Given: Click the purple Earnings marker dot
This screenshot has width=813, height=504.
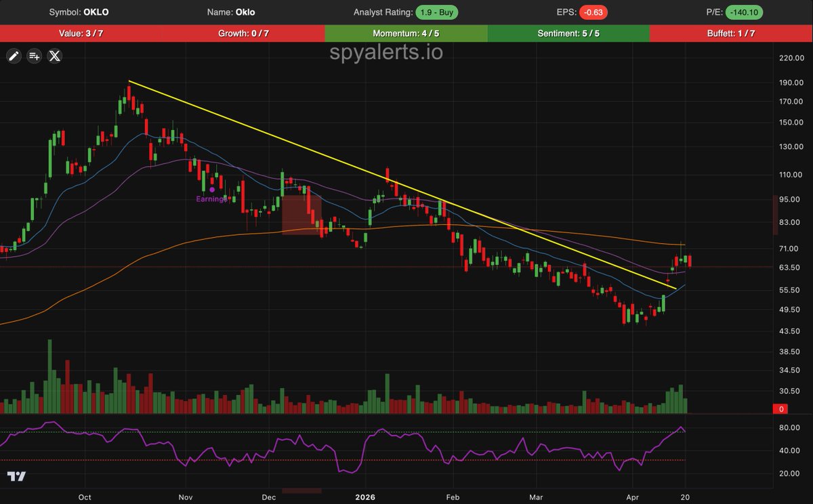Looking at the screenshot, I should pos(212,190).
